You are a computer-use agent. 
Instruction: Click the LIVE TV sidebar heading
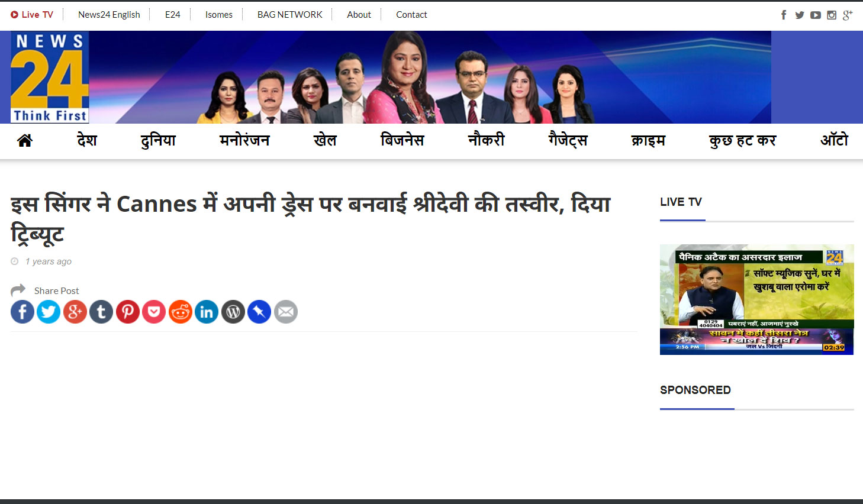pyautogui.click(x=681, y=202)
